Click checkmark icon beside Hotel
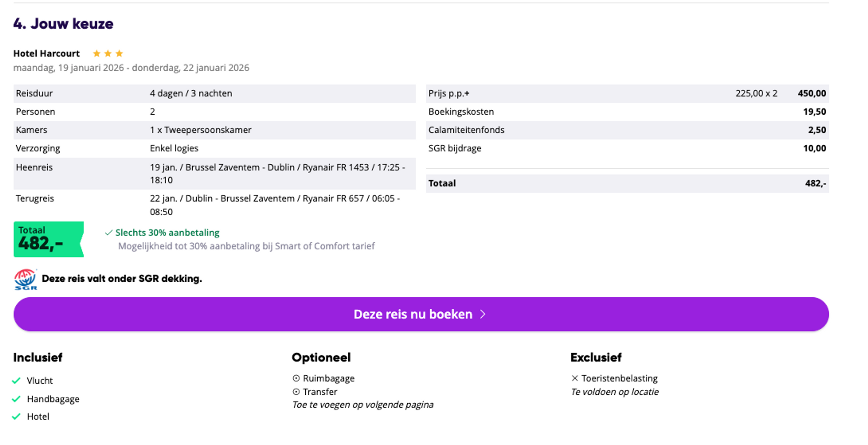This screenshot has width=868, height=445. tap(16, 417)
